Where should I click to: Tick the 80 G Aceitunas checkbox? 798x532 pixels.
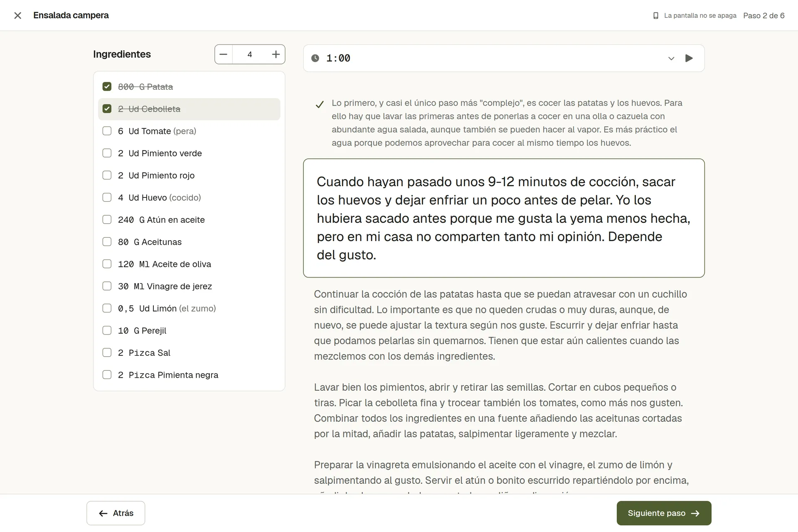point(107,241)
